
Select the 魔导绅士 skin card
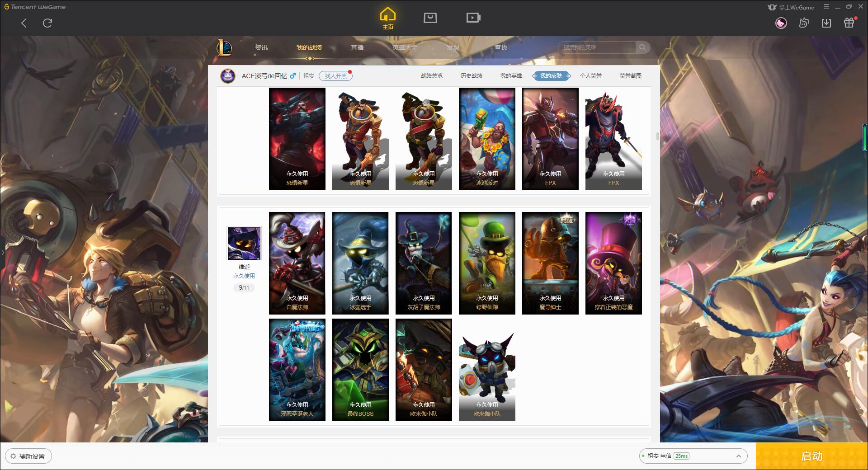coord(550,263)
